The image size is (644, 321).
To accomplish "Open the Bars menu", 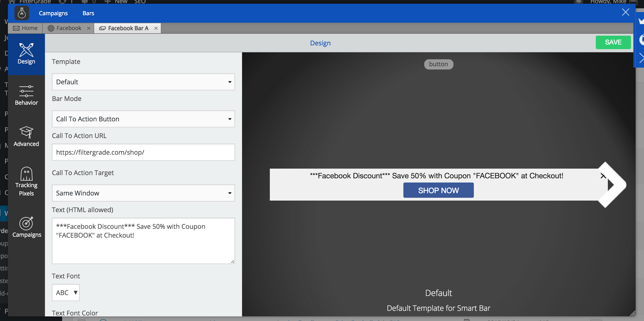I will pos(88,13).
